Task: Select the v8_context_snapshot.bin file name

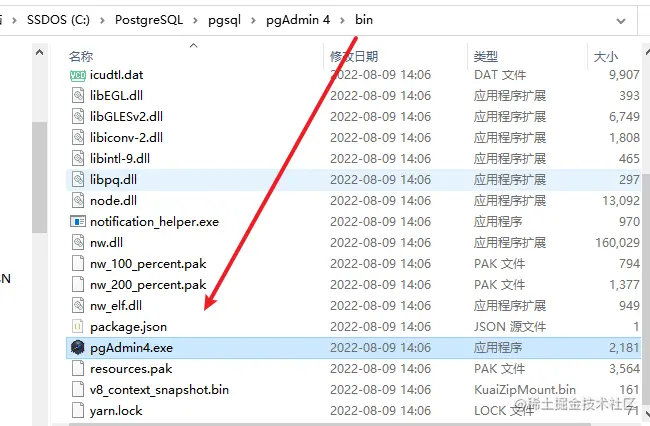Action: 159,390
